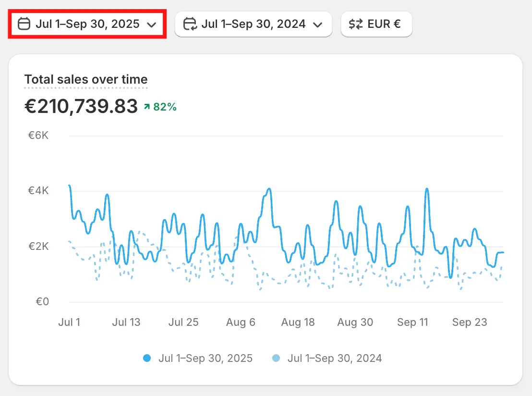Expand the chevron on the 2025 date range
The width and height of the screenshot is (532, 396).
tap(152, 25)
